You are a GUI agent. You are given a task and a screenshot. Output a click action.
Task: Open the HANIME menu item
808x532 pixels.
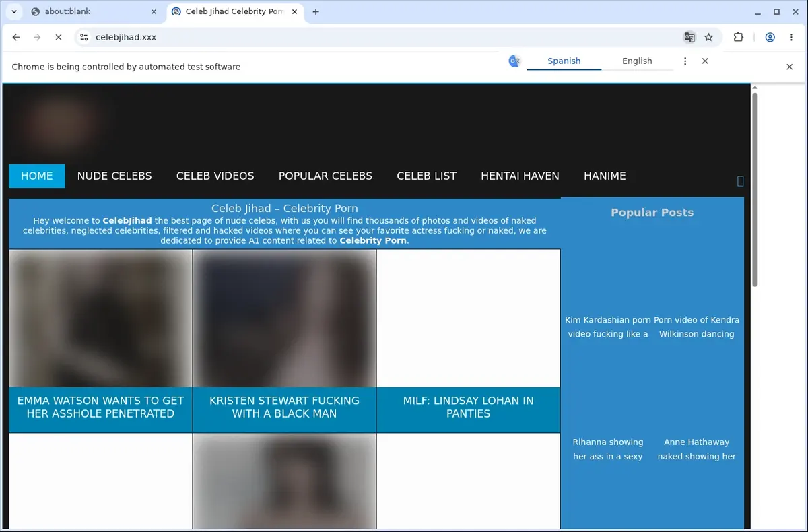605,176
